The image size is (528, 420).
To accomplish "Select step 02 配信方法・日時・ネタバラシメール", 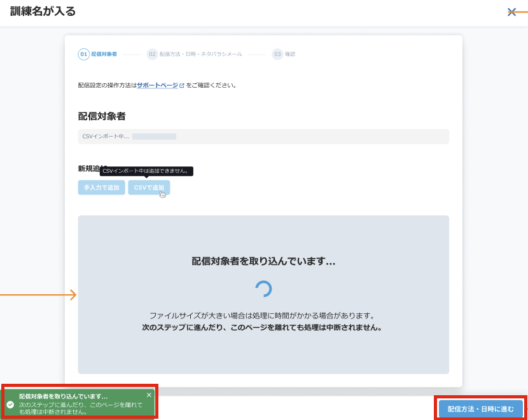I will point(194,54).
